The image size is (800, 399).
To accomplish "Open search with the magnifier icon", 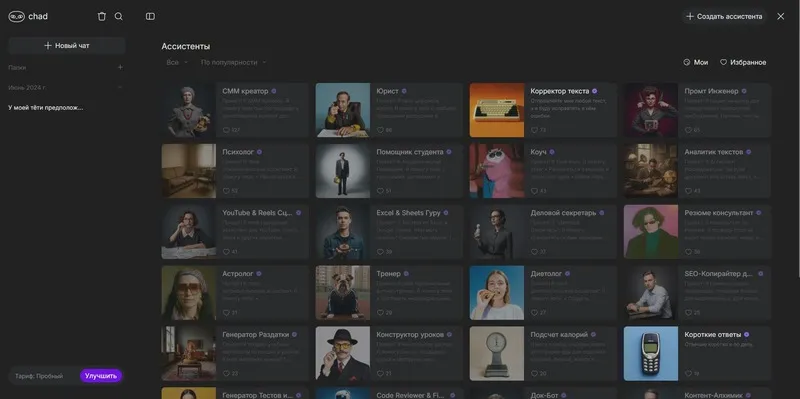I will [x=118, y=16].
